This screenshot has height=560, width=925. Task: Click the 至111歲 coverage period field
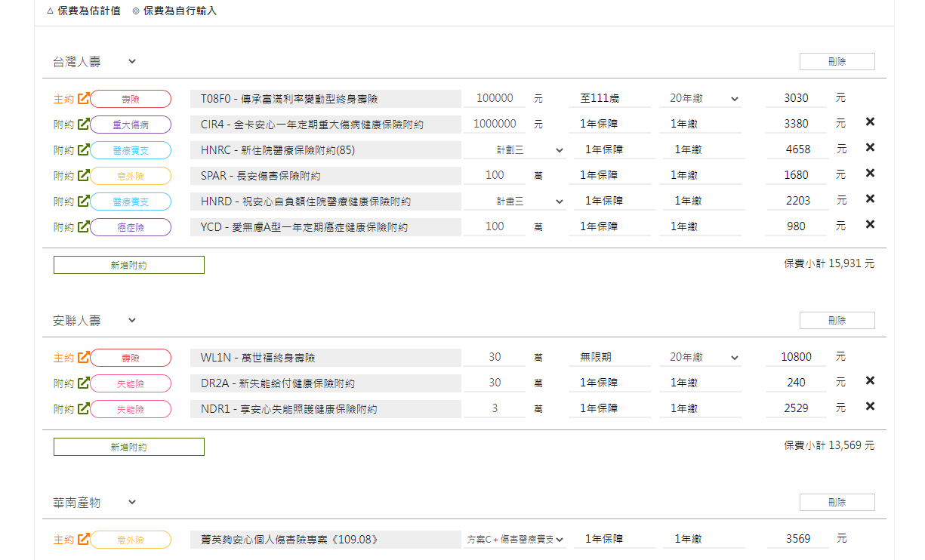pyautogui.click(x=609, y=99)
